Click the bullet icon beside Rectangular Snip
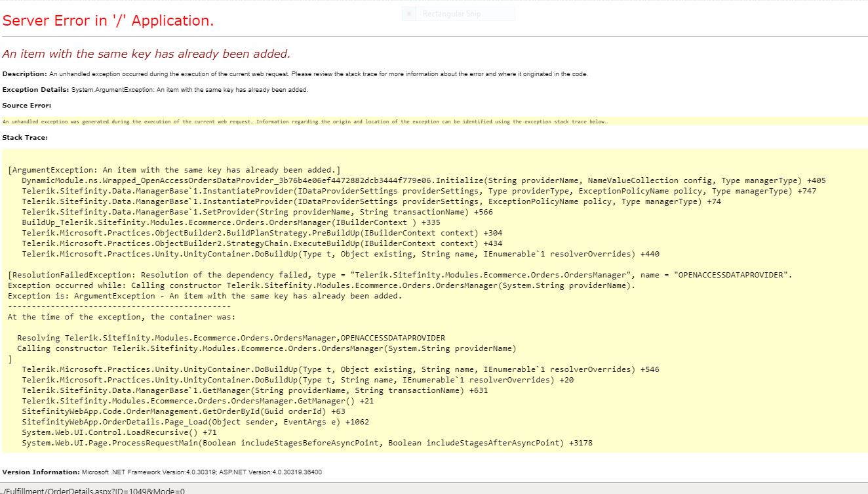 (409, 14)
